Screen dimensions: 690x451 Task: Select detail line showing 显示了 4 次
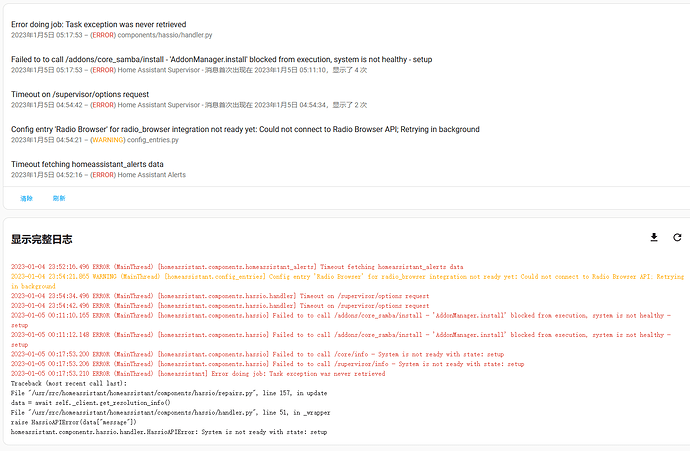pyautogui.click(x=189, y=70)
